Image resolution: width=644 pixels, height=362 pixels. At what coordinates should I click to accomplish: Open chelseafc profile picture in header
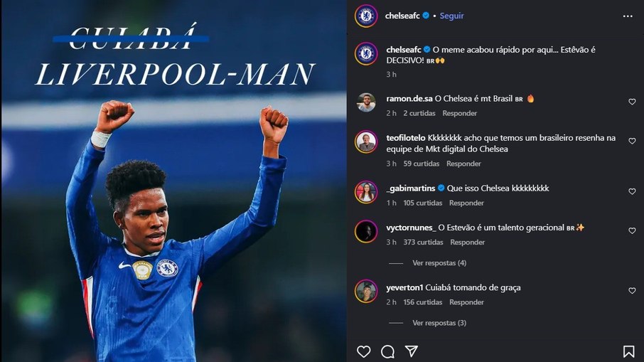click(366, 16)
